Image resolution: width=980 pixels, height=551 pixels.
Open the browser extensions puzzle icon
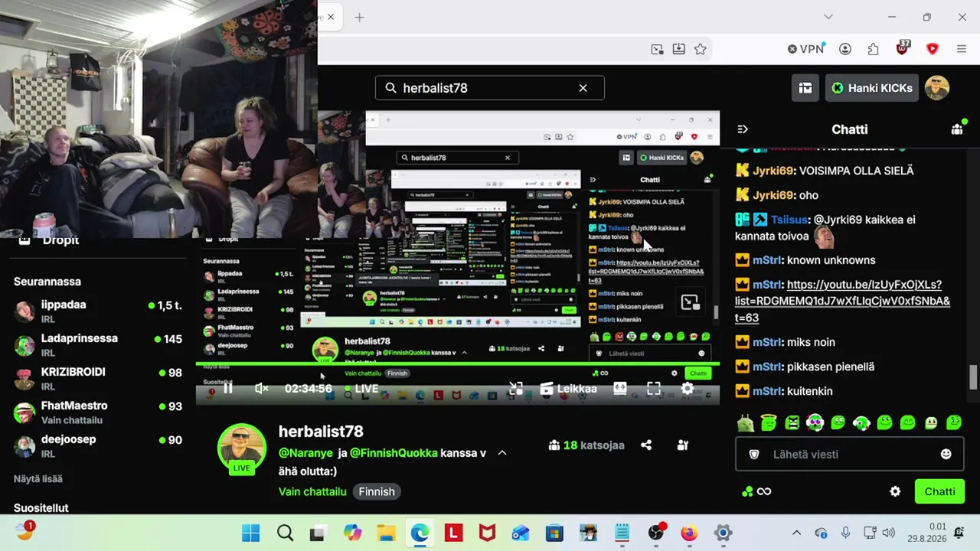coord(874,49)
